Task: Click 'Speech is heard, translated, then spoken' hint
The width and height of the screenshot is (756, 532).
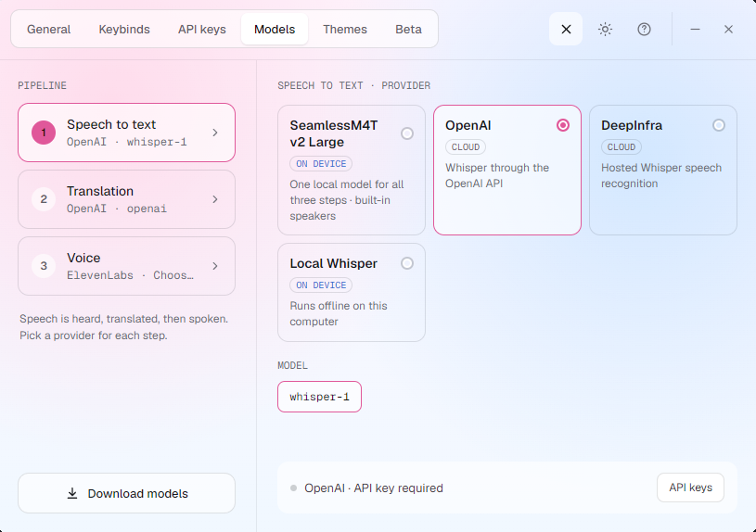Action: click(124, 327)
